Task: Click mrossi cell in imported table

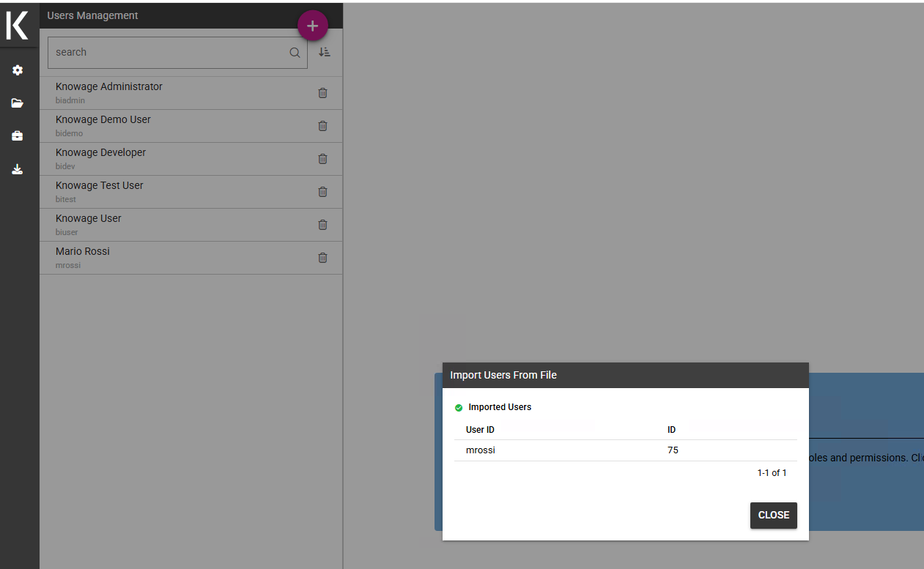Action: pyautogui.click(x=481, y=450)
